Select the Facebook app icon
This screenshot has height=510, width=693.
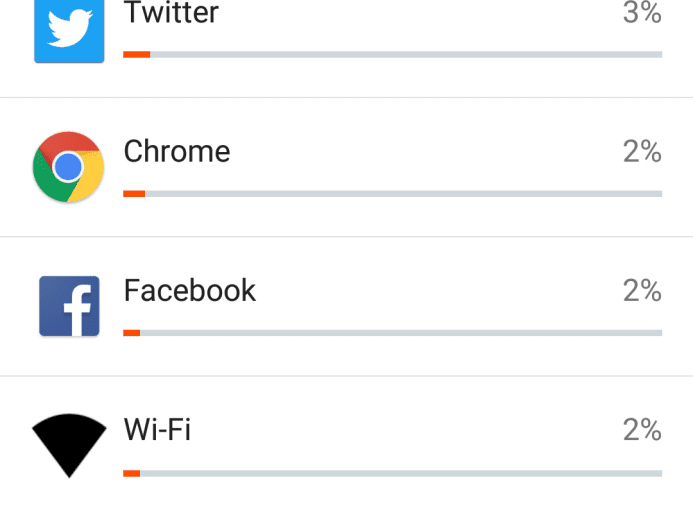click(69, 306)
